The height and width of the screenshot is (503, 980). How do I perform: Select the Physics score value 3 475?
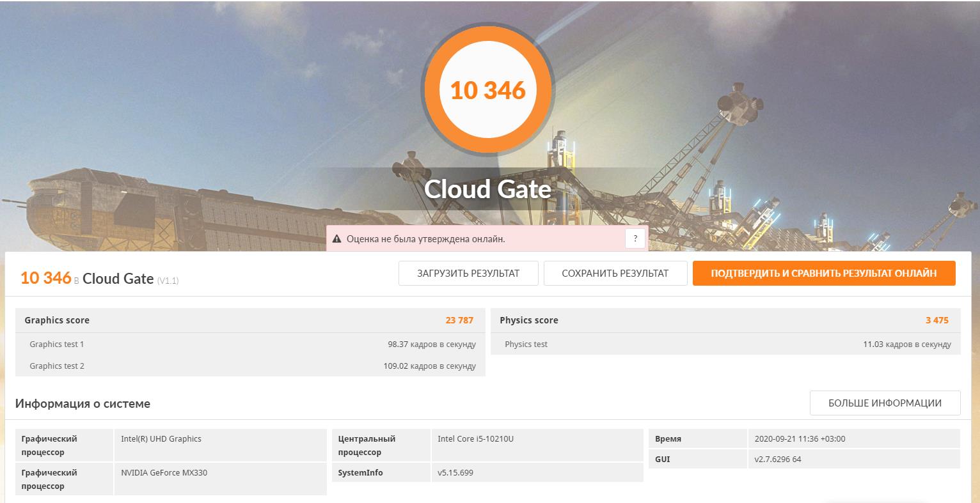(937, 320)
